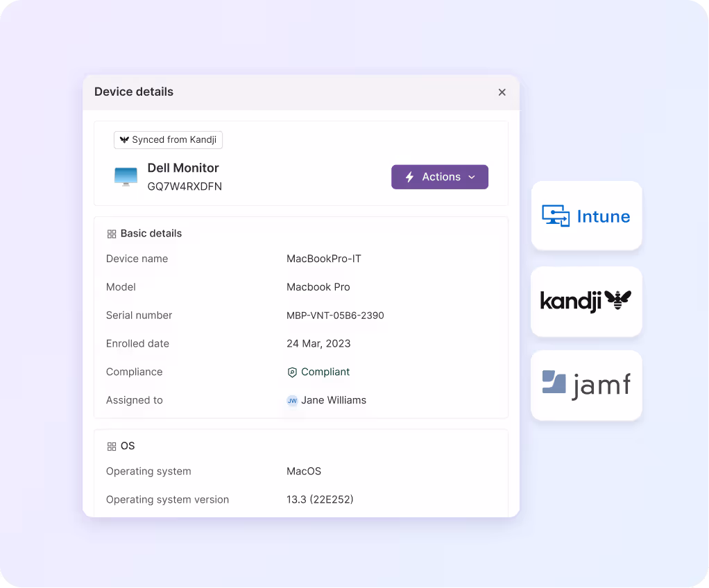Click the Compliant shield icon
Screen dimensions: 709x588
pyautogui.click(x=292, y=372)
